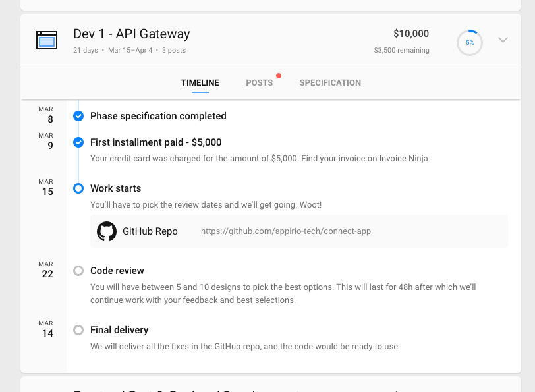Screen dimensions: 535x392
Task: Click the 21 days duration text
Action: (x=86, y=50)
